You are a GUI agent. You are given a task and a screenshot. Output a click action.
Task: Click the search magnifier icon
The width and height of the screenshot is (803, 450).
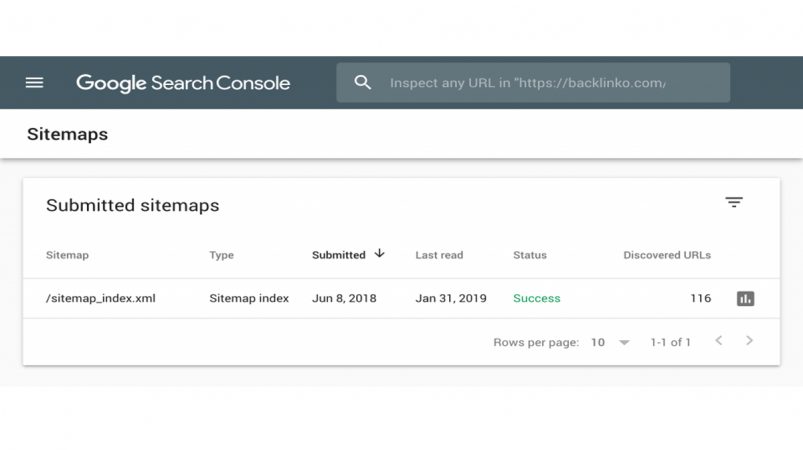pyautogui.click(x=363, y=82)
